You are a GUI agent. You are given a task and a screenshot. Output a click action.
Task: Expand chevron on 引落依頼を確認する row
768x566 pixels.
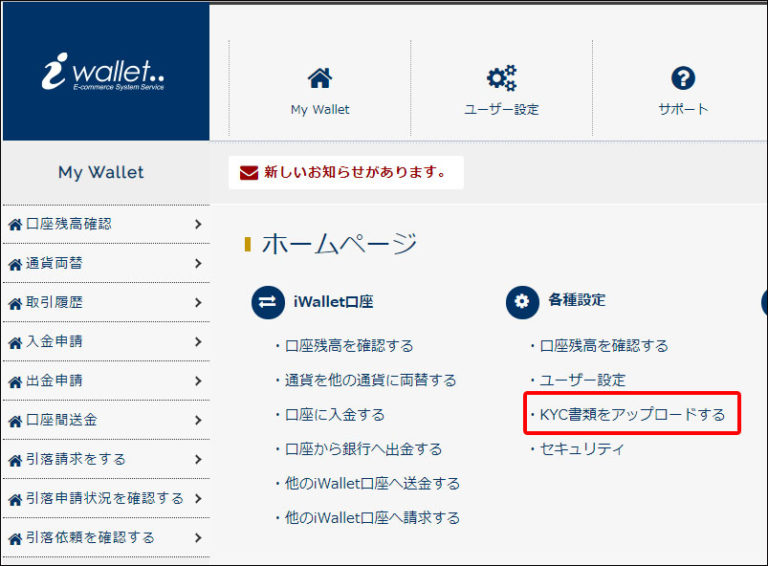point(198,538)
